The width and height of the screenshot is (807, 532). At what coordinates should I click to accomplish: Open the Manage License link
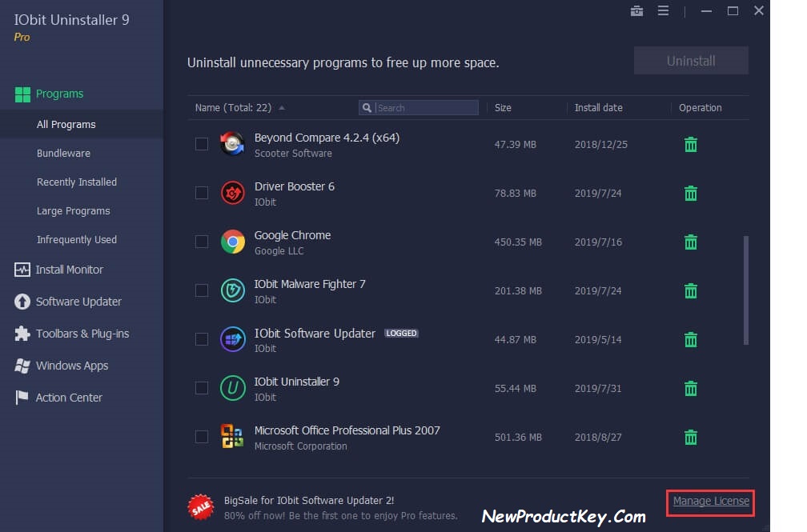click(709, 502)
